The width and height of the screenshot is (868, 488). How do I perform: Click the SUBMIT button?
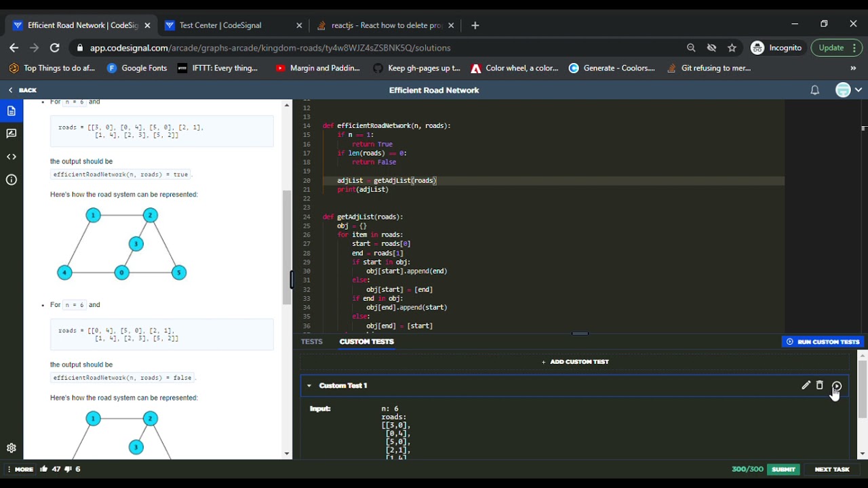[x=783, y=469]
